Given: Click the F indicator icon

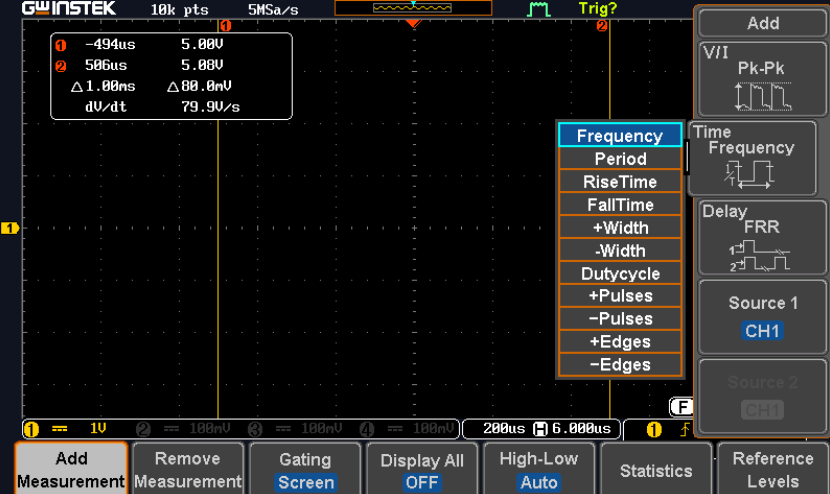Looking at the screenshot, I should (x=681, y=406).
